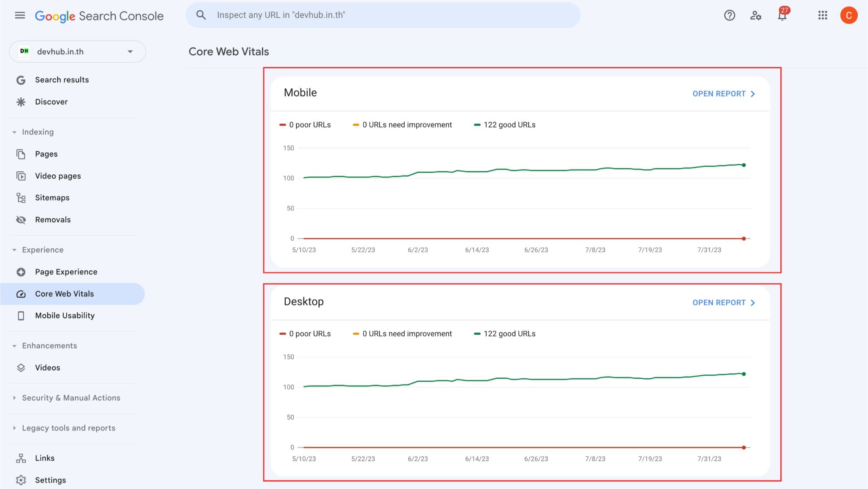Click Mobile 122 good URLs legend

pyautogui.click(x=504, y=125)
